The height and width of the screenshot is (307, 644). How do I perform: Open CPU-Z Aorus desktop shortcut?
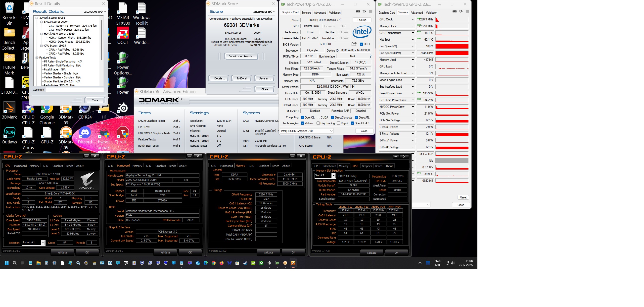28,138
